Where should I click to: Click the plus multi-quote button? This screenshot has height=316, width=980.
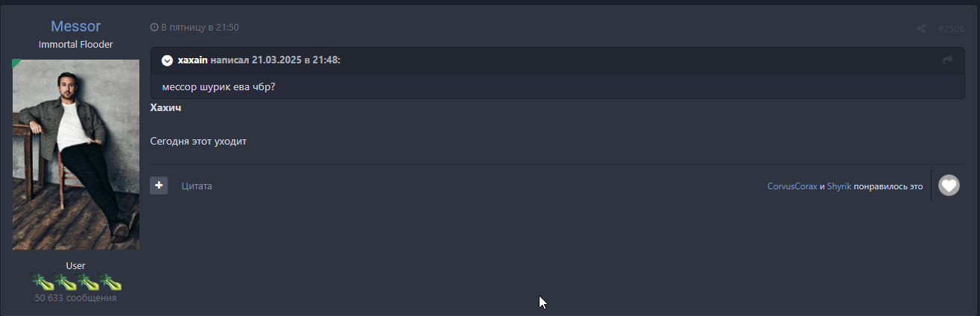[x=159, y=186]
